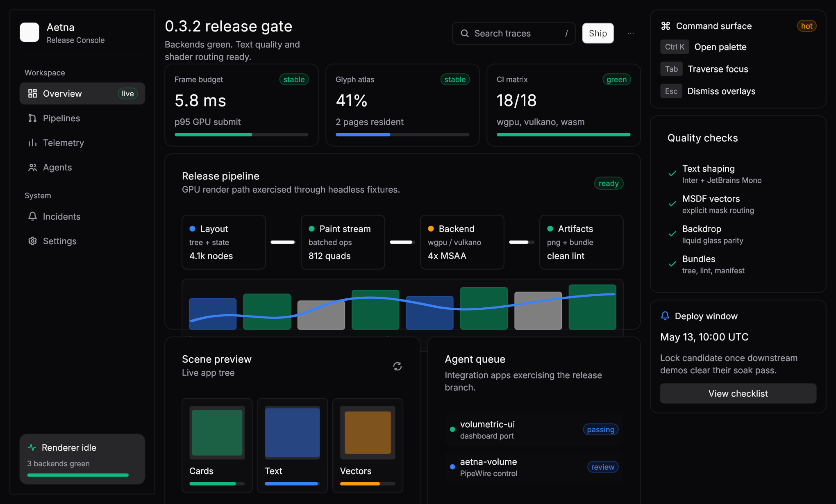This screenshot has height=504, width=836.
Task: Click the Ship button
Action: click(x=598, y=33)
